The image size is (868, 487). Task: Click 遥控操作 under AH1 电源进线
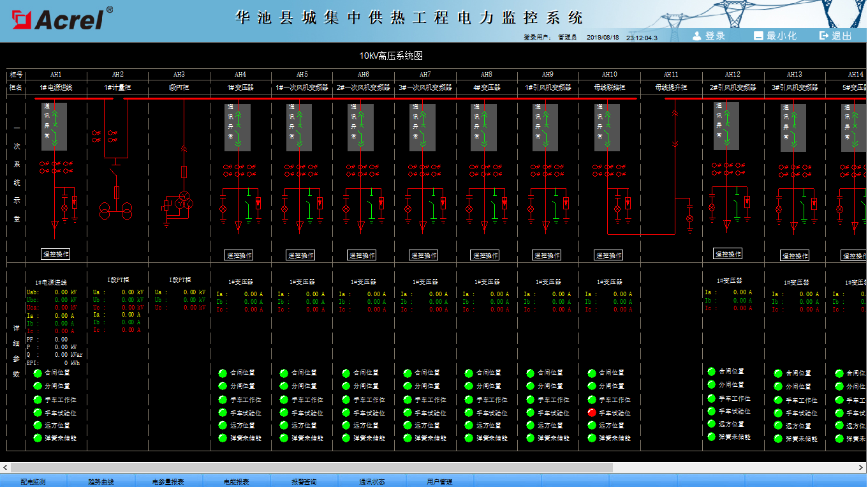(55, 254)
